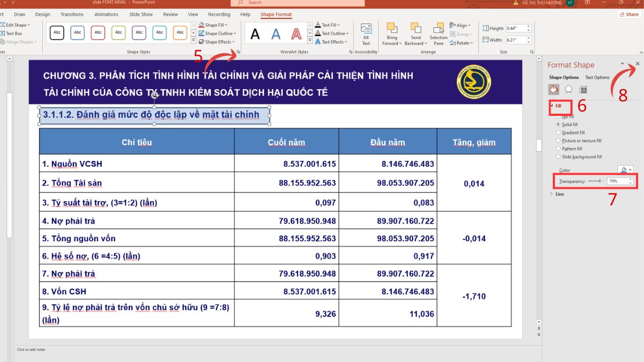Viewport: 644px width, 362px height.
Task: Select the Bring Forward icon
Action: tap(392, 29)
